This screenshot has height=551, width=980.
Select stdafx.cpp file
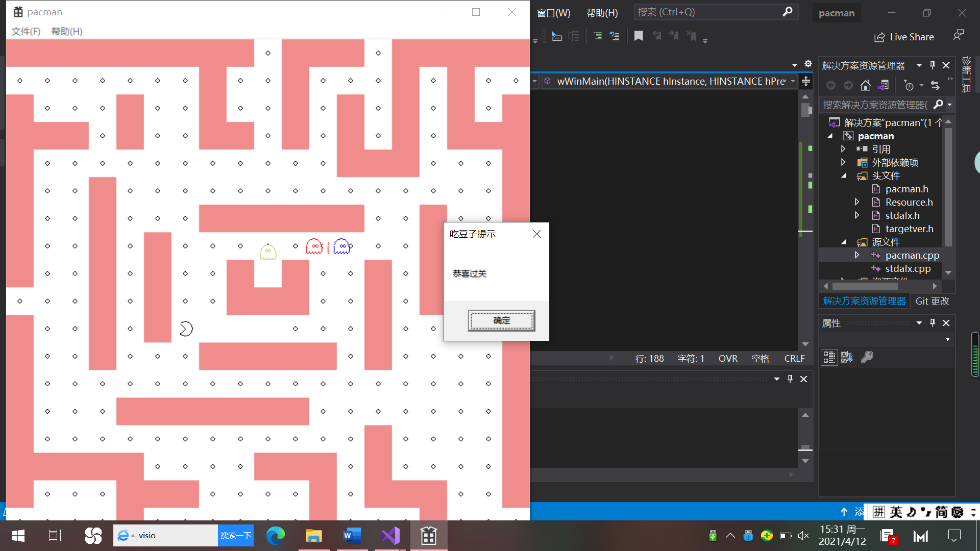pyautogui.click(x=908, y=268)
